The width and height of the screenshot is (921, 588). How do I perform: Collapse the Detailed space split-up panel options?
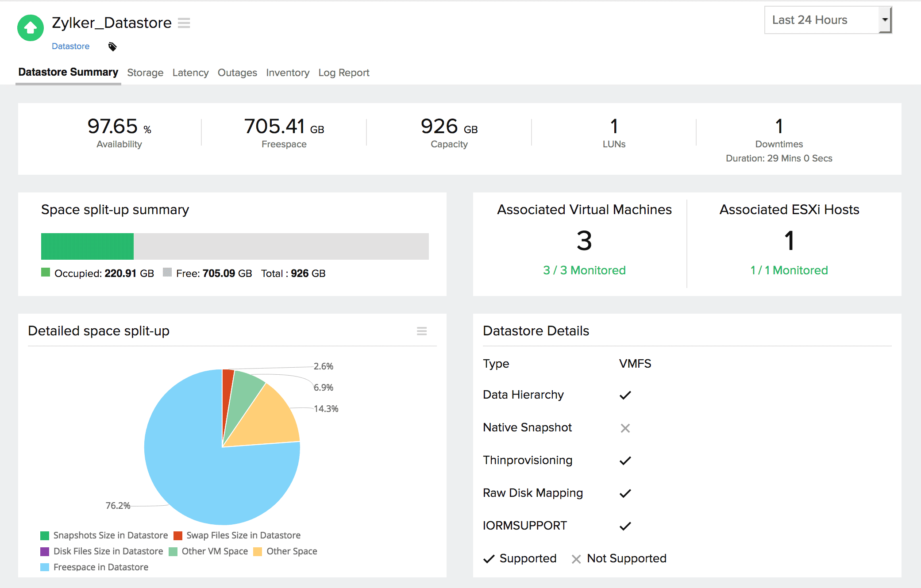coord(421,331)
